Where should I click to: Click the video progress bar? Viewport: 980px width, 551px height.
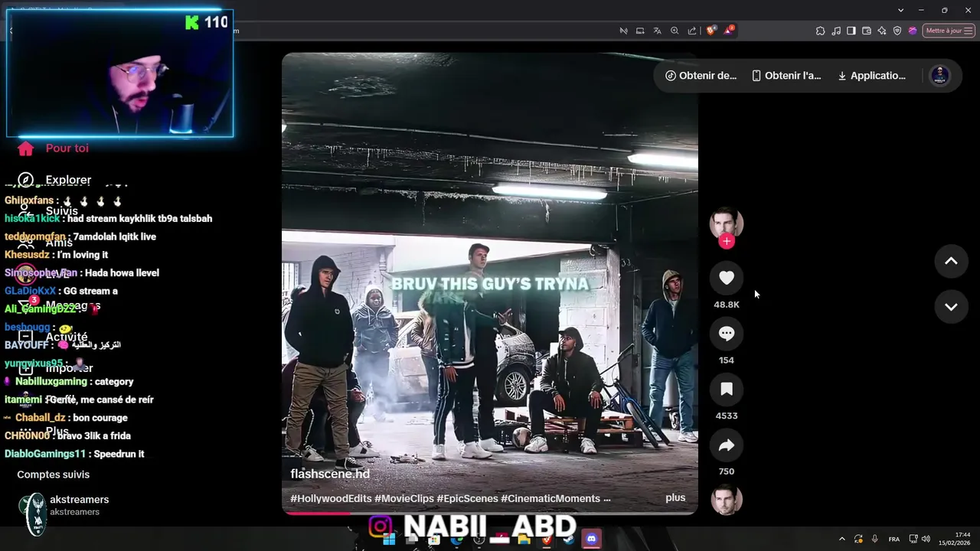pos(490,513)
